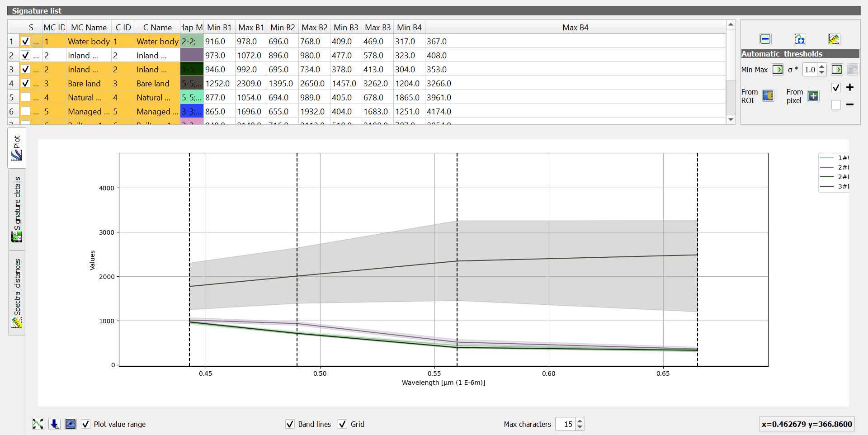This screenshot has width=868, height=435.
Task: Disable the Grid checkbox
Action: point(343,424)
